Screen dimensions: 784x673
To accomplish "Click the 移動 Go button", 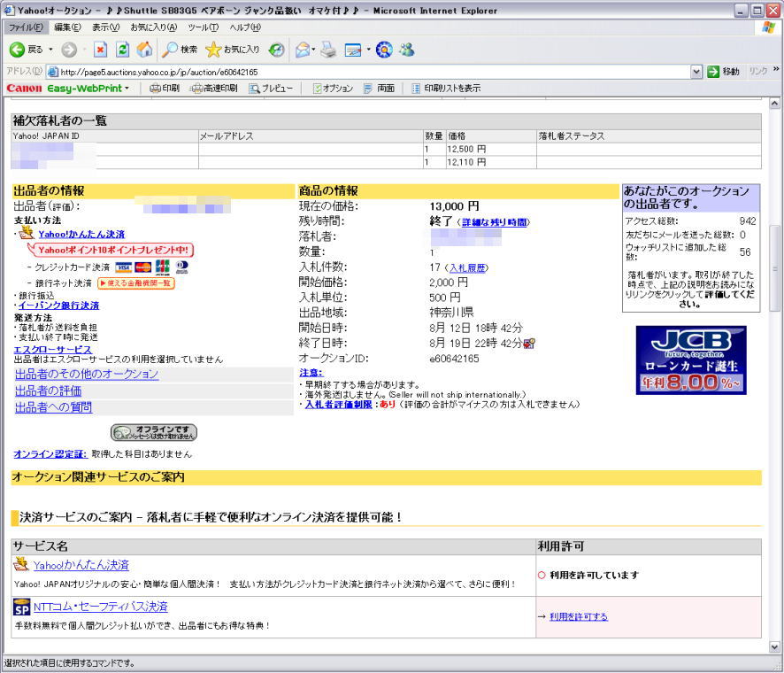I will coord(724,72).
